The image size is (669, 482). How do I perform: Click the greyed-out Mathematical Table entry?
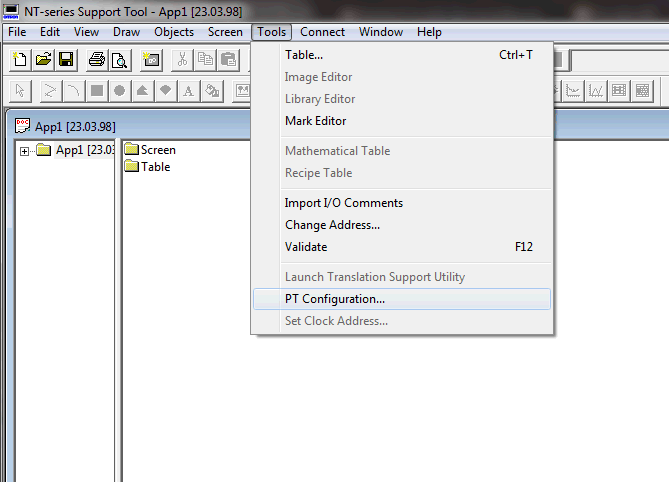[x=402, y=151]
